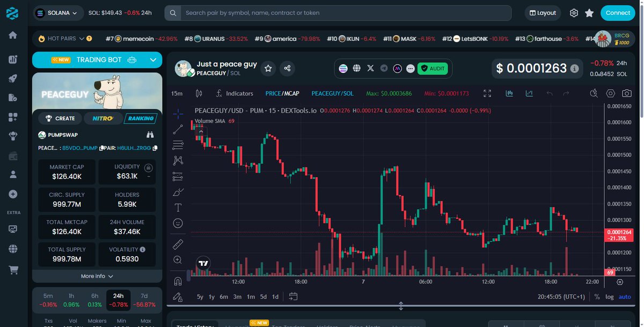
Task: Set chart range to 5d
Action: (x=264, y=296)
